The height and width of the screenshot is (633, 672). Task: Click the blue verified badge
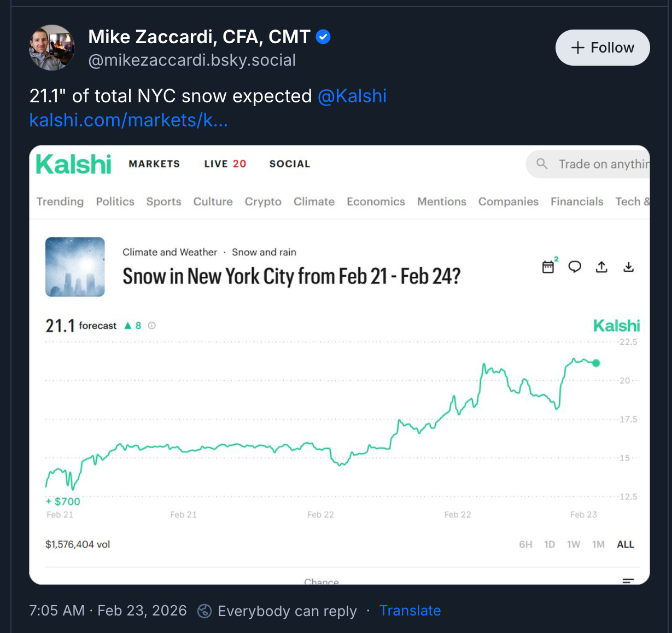(x=323, y=37)
